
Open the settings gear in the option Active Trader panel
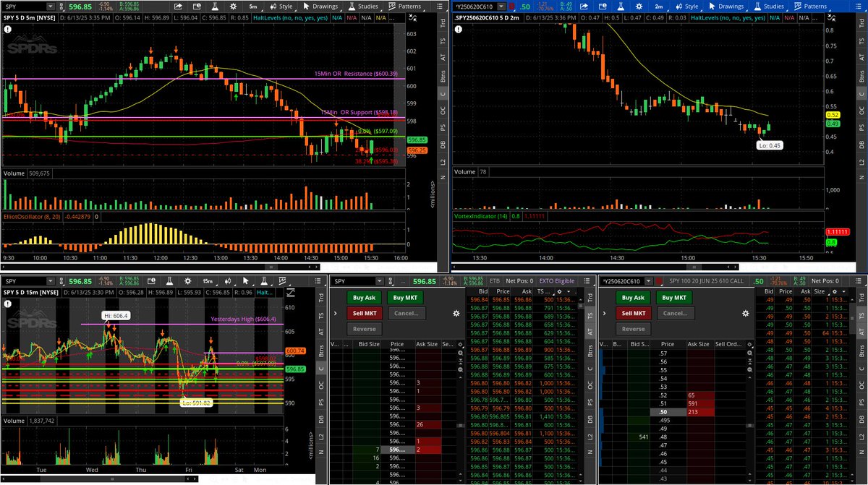(x=746, y=313)
